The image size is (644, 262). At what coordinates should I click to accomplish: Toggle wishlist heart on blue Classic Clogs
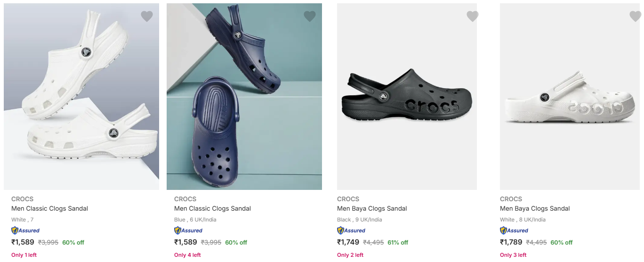click(x=310, y=16)
